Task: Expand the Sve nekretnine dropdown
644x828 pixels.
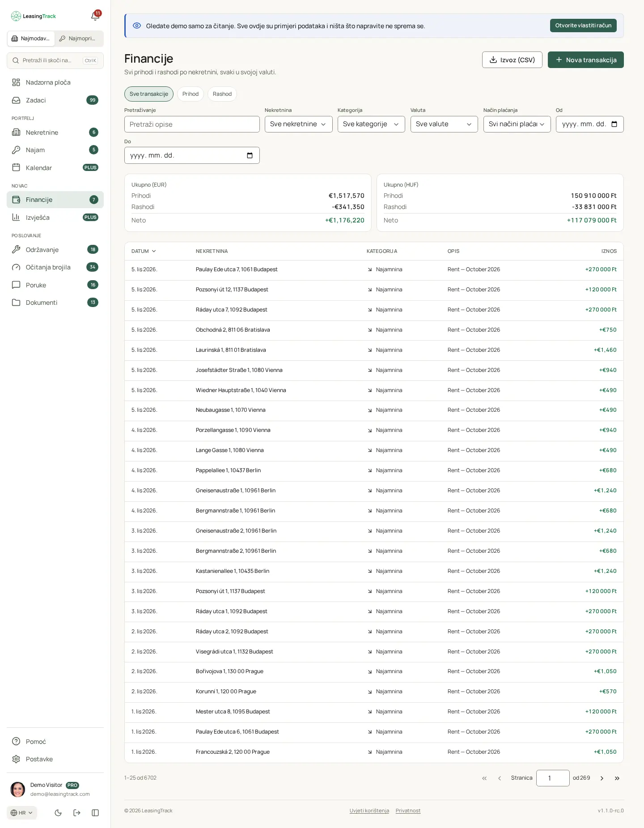Action: click(299, 124)
